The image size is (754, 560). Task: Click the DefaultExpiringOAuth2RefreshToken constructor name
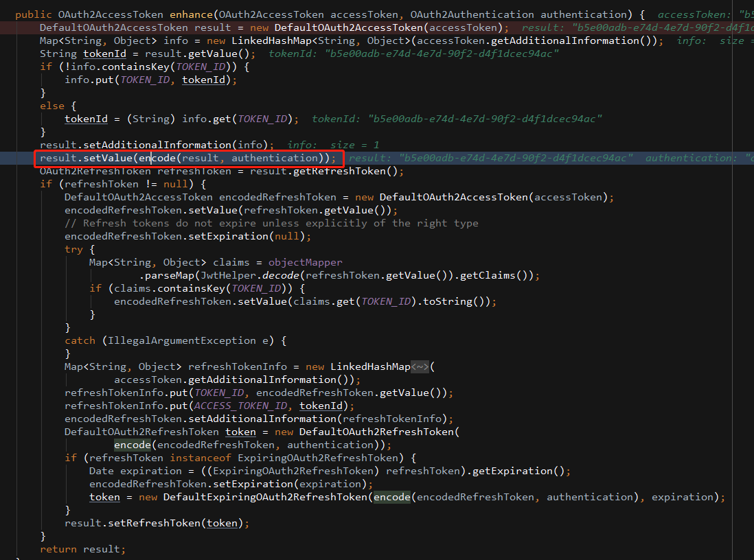click(x=266, y=497)
